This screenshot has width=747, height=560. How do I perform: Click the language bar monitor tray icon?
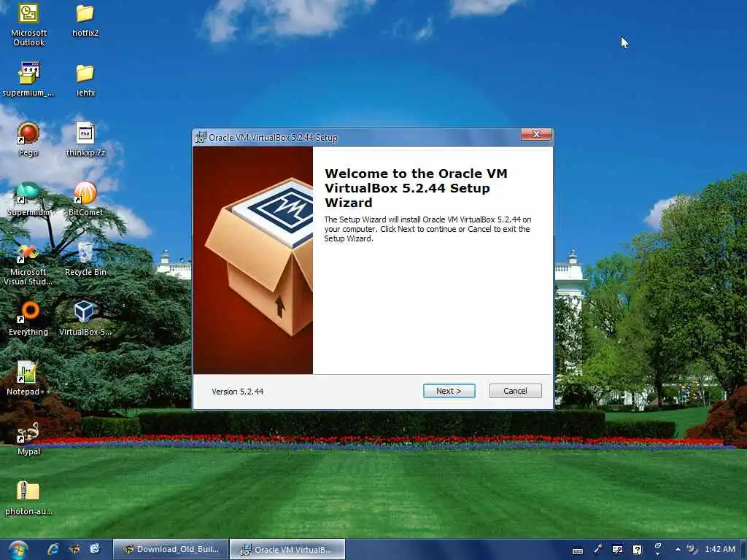point(617,550)
